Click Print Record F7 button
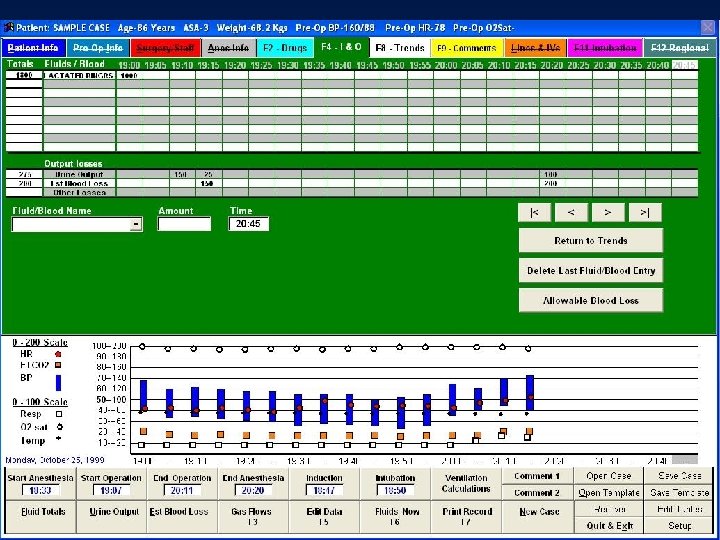 (466, 517)
